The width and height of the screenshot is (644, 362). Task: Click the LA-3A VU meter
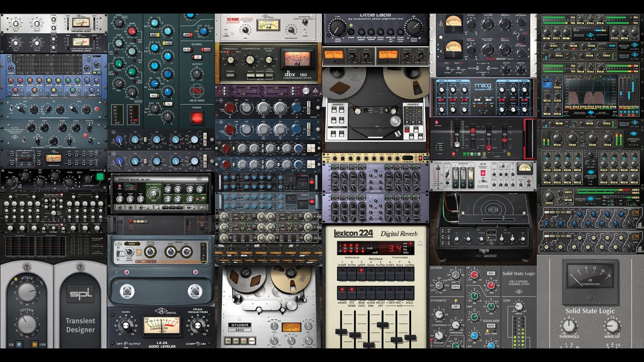pyautogui.click(x=162, y=326)
